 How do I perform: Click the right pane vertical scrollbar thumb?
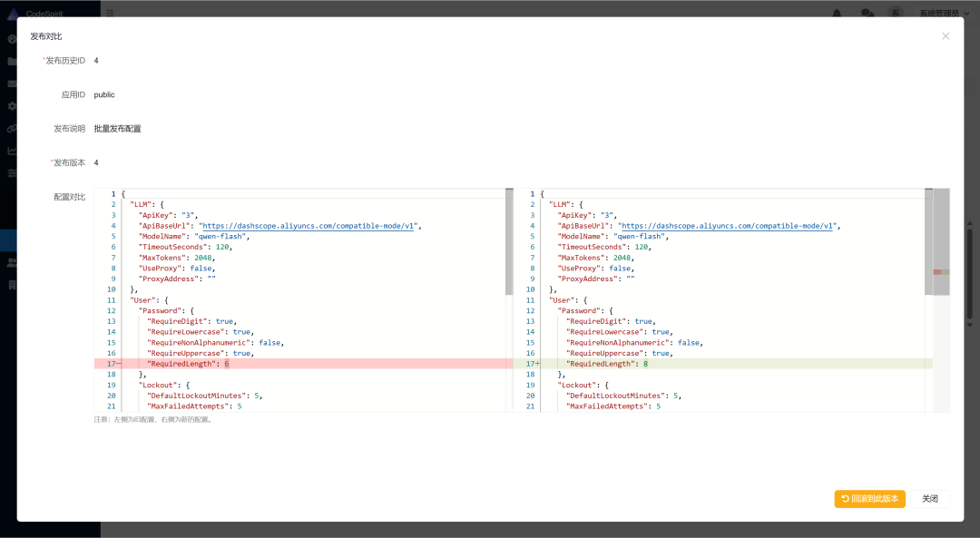pyautogui.click(x=929, y=242)
